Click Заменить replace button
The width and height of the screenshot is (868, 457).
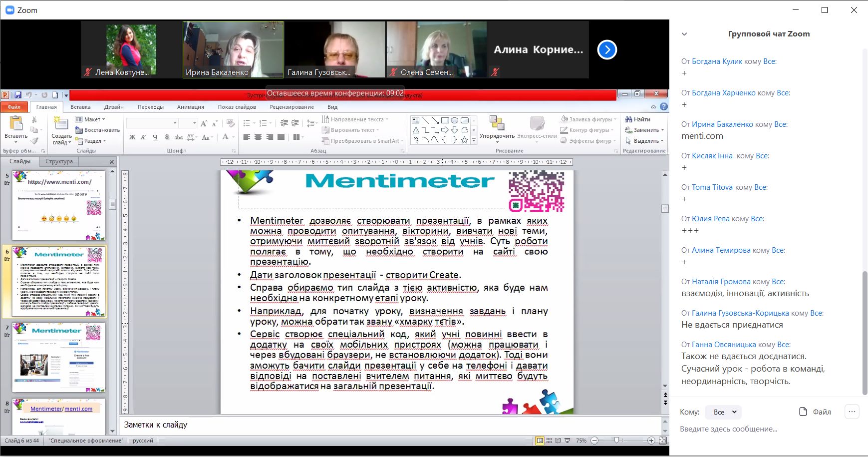coord(644,130)
